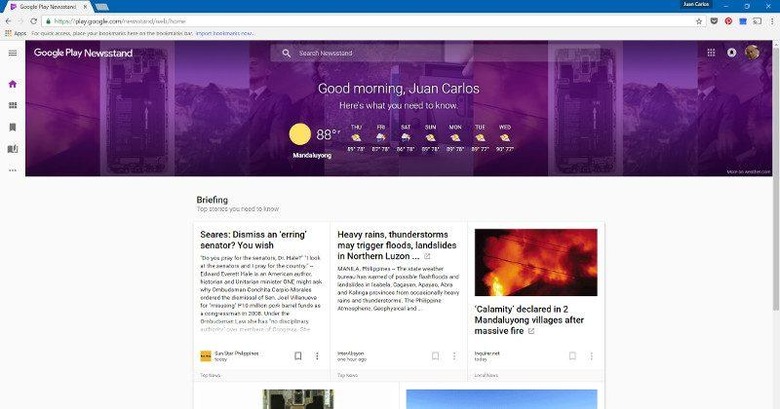Click the 'Import bookmarks now' link
This screenshot has width=780, height=409.
(x=225, y=33)
